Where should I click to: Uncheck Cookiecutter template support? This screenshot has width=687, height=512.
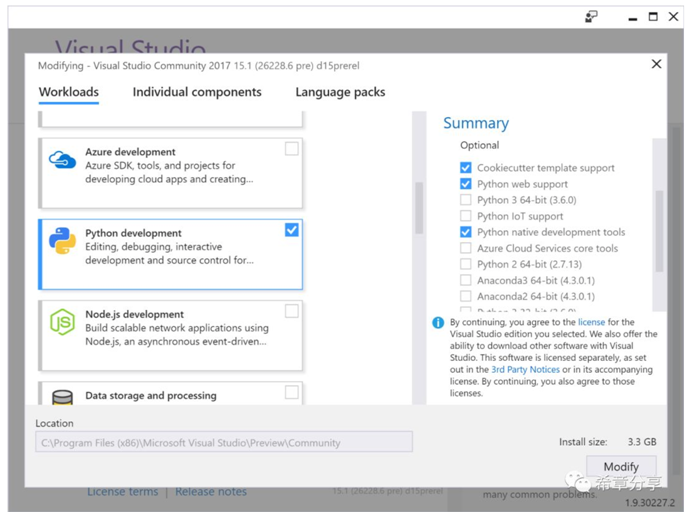tap(466, 168)
